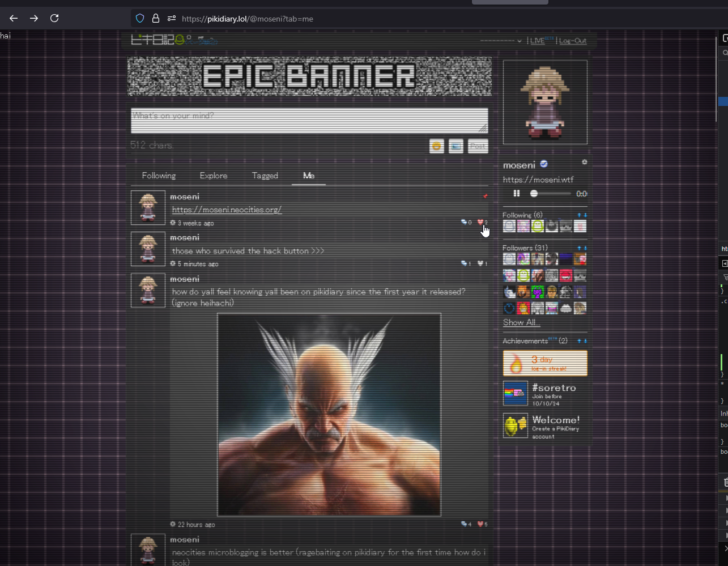Click the gear icon beside '22 hours ago'

[173, 524]
